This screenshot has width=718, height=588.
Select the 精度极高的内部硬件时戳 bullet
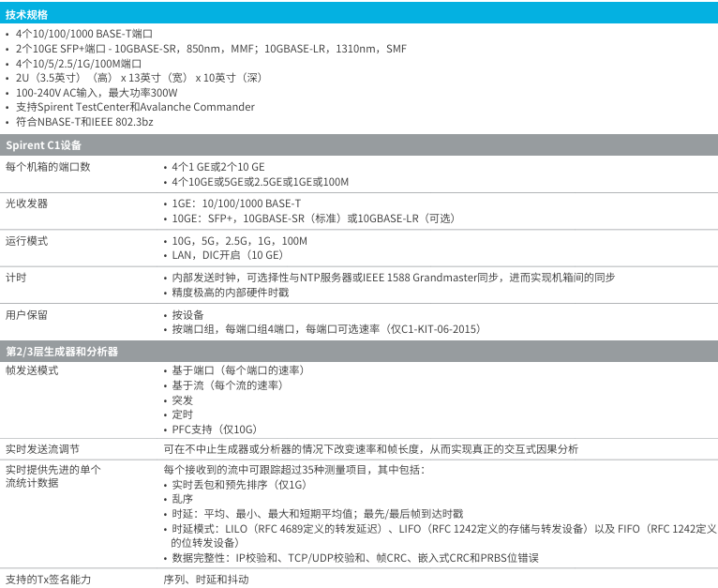229,293
